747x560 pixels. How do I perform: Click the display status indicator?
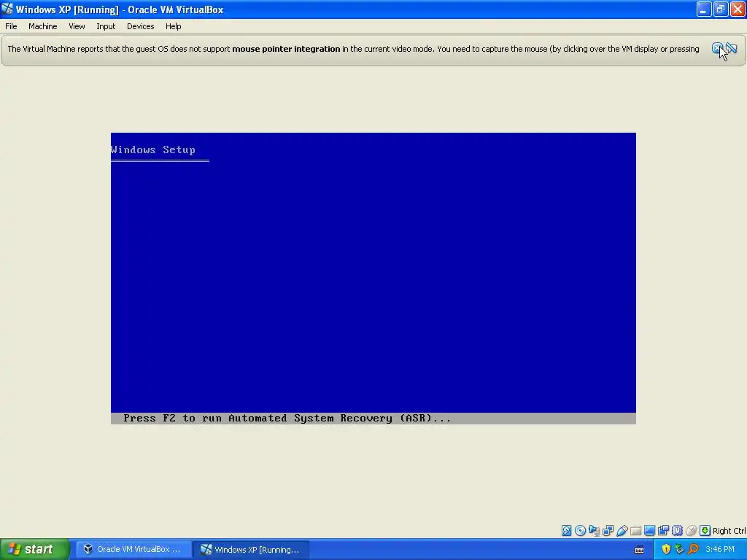click(649, 531)
